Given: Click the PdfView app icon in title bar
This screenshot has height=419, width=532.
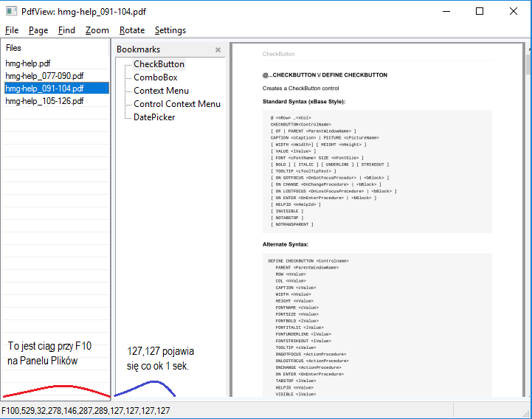Looking at the screenshot, I should pyautogui.click(x=12, y=11).
